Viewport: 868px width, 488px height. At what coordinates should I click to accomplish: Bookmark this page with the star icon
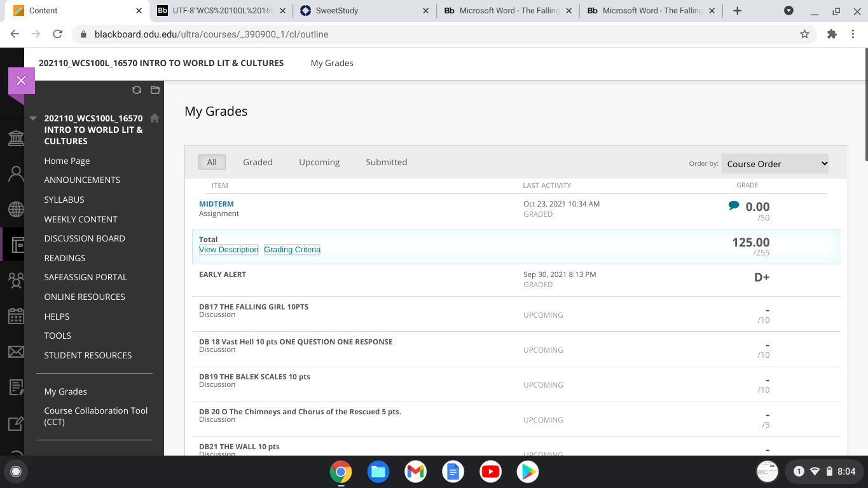[x=804, y=34]
